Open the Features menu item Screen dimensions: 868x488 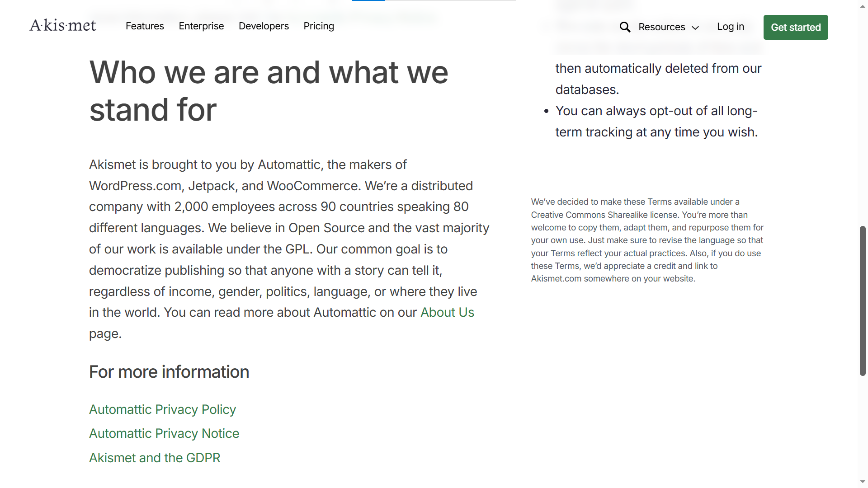[145, 26]
